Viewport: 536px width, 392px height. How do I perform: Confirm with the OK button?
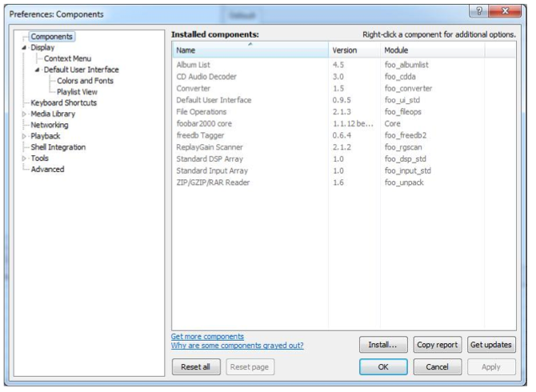[383, 367]
